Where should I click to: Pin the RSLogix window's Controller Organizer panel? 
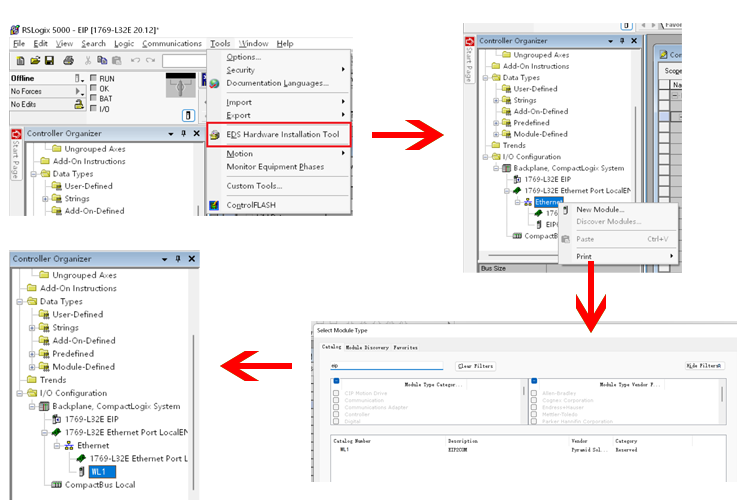pyautogui.click(x=184, y=133)
